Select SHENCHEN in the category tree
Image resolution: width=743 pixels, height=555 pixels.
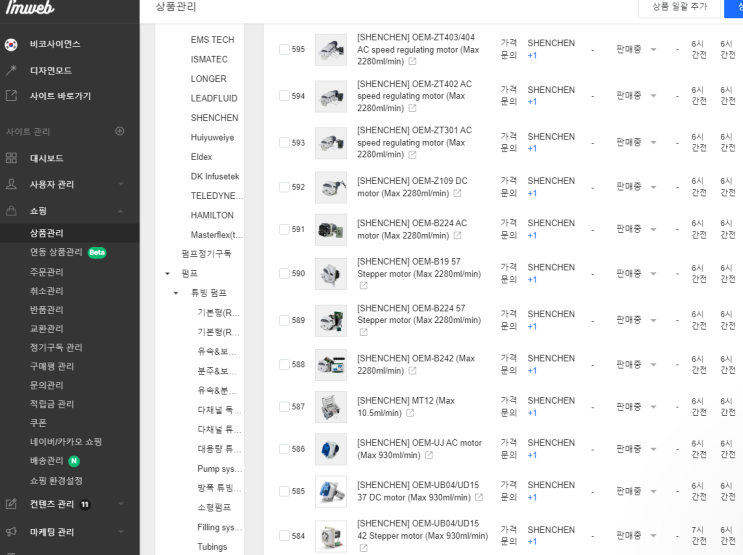tap(214, 118)
